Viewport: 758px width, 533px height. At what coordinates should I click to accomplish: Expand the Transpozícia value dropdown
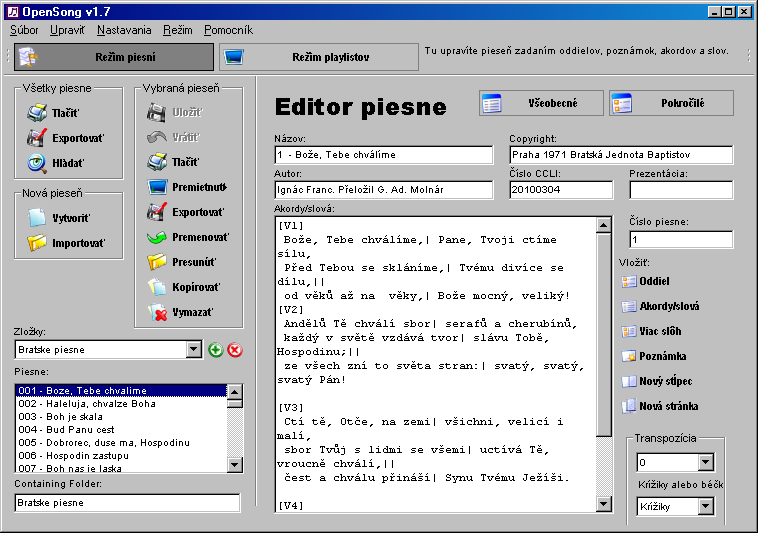[x=705, y=462]
